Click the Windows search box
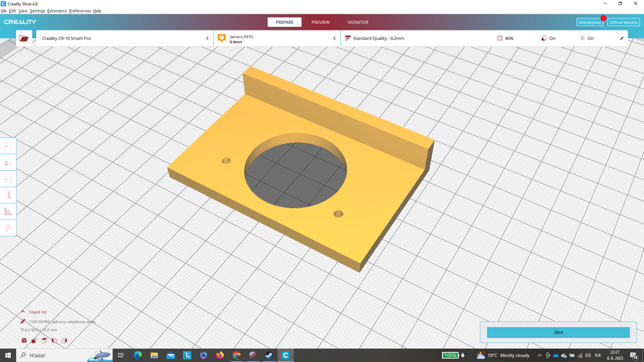The height and width of the screenshot is (362, 644). tap(64, 355)
